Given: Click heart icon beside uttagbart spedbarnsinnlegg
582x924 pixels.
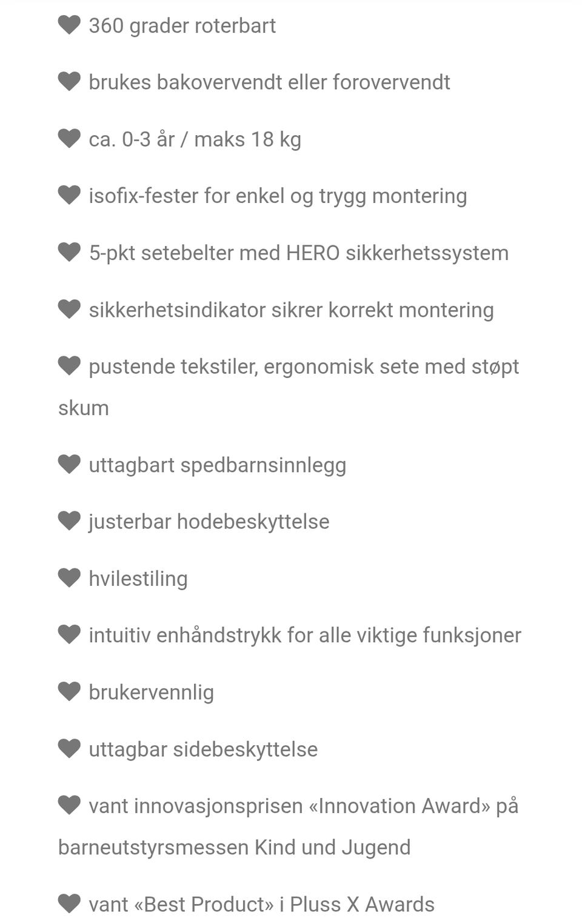Looking at the screenshot, I should coord(69,465).
